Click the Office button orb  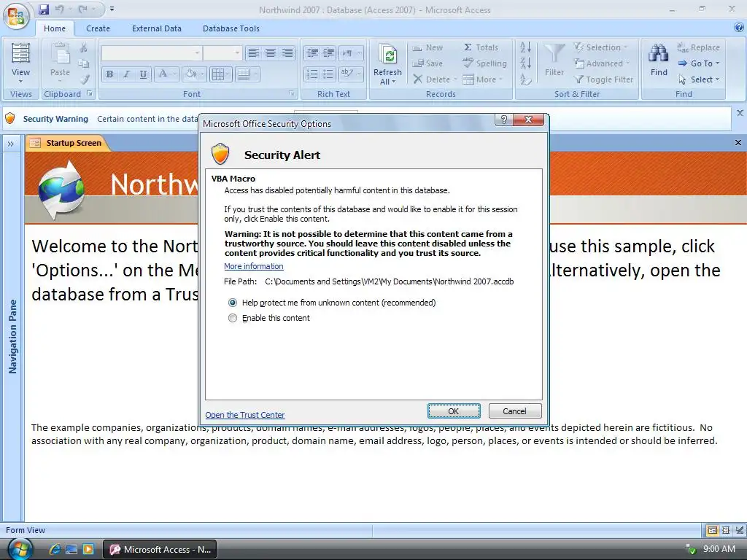click(16, 16)
